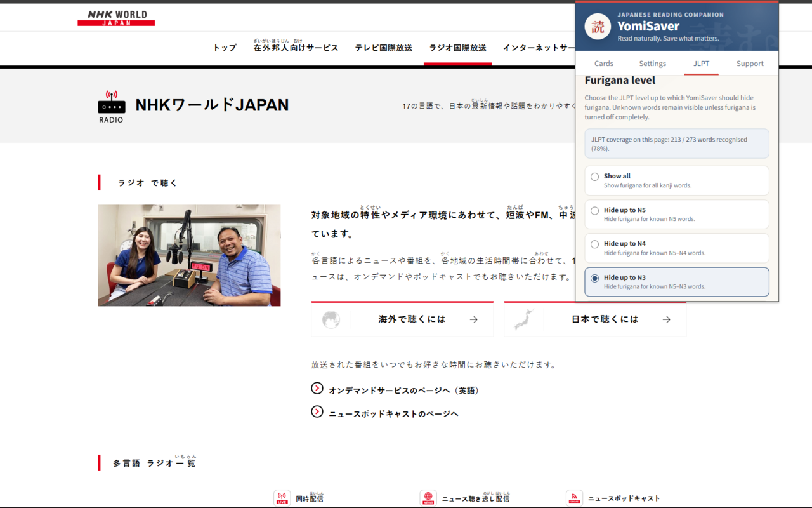Select the Show all furigana radio
Screen dimensions: 812x508
[x=594, y=177]
